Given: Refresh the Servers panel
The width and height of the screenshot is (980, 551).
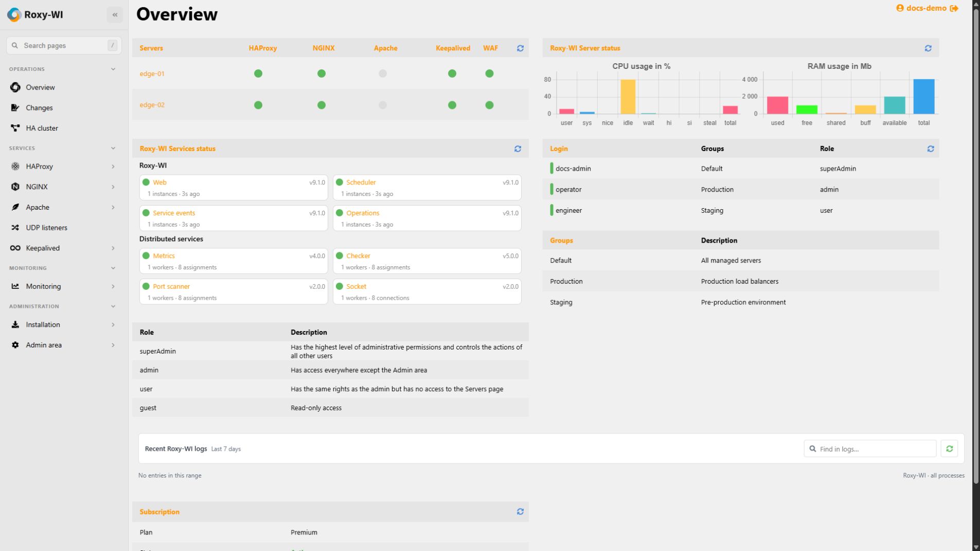Looking at the screenshot, I should tap(520, 48).
